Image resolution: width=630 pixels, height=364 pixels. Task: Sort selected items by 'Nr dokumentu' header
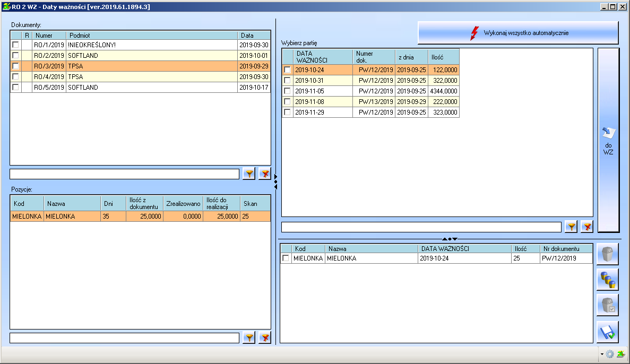(x=566, y=249)
